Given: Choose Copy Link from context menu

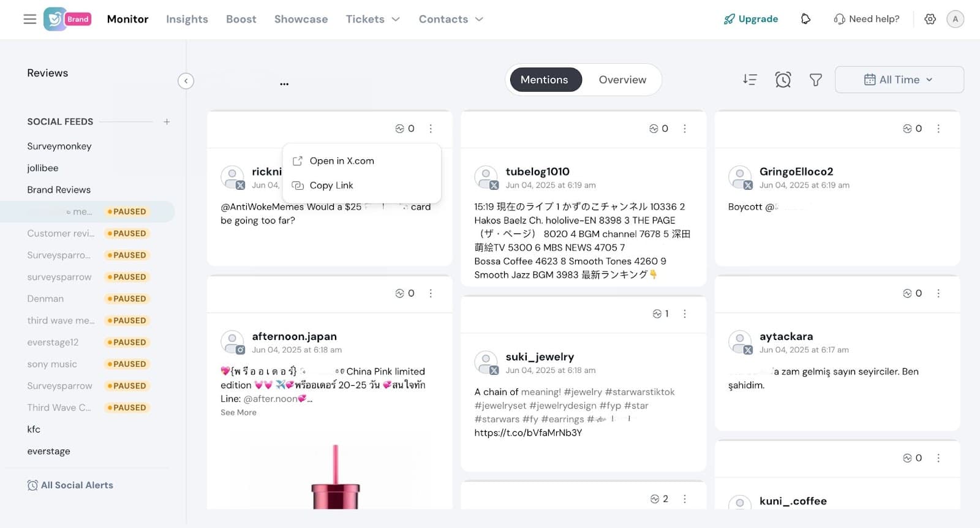Looking at the screenshot, I should (x=331, y=186).
